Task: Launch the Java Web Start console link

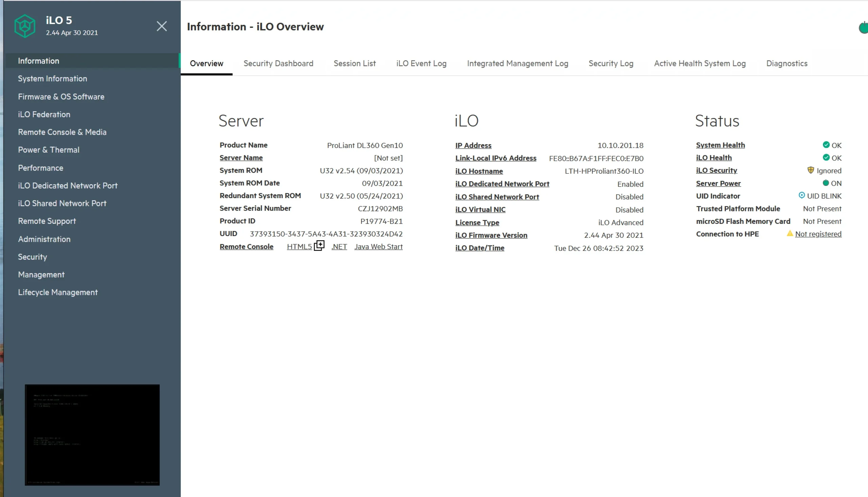Action: point(378,247)
